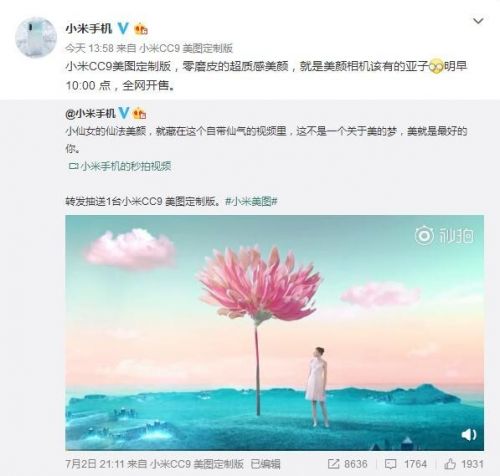Open the reposted @小米手机 mention
This screenshot has width=500, height=476.
(x=90, y=114)
